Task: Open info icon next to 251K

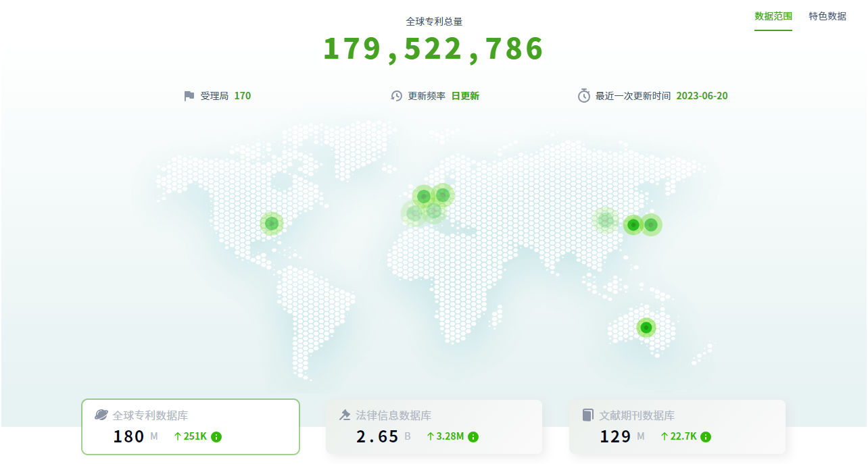Action: [x=216, y=437]
